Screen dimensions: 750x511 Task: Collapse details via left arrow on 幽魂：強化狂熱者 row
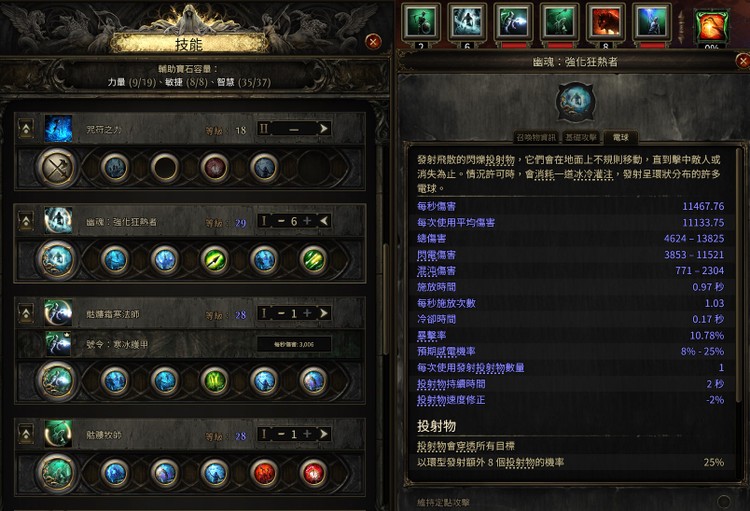tap(324, 221)
